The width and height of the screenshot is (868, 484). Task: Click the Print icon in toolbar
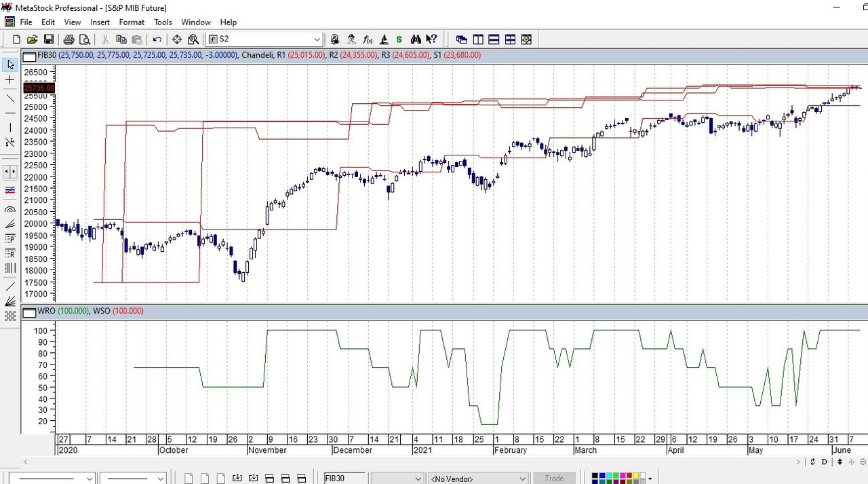click(68, 39)
